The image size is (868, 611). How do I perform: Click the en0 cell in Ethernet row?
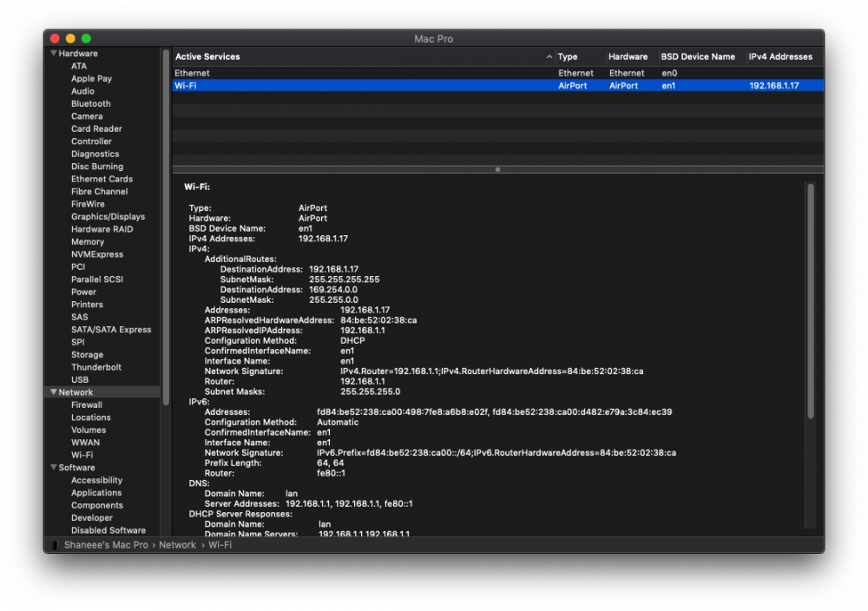[x=669, y=73]
